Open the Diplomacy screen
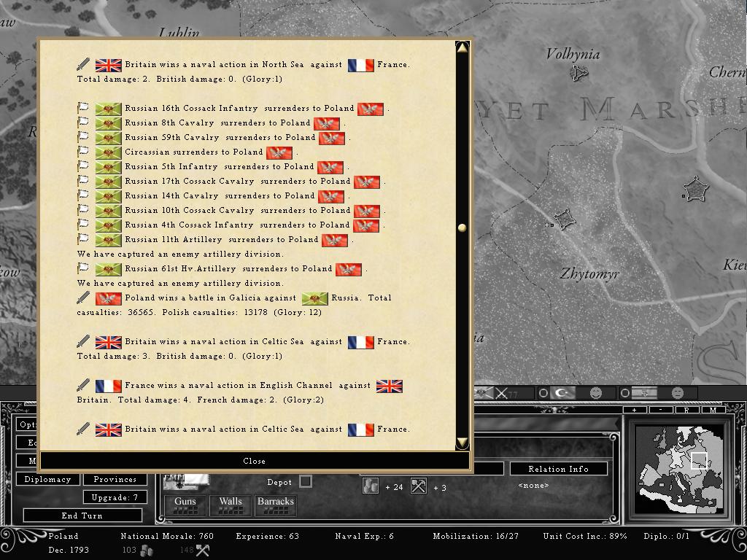 pyautogui.click(x=47, y=480)
